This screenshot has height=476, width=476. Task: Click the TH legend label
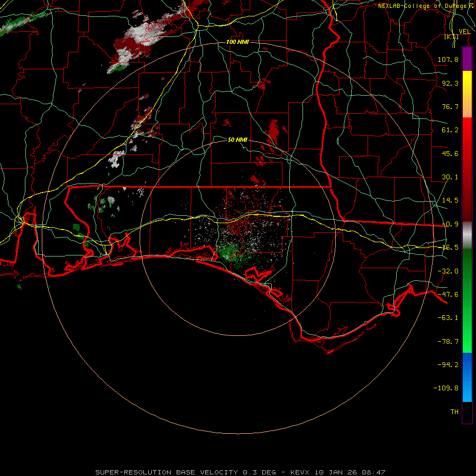tap(454, 412)
